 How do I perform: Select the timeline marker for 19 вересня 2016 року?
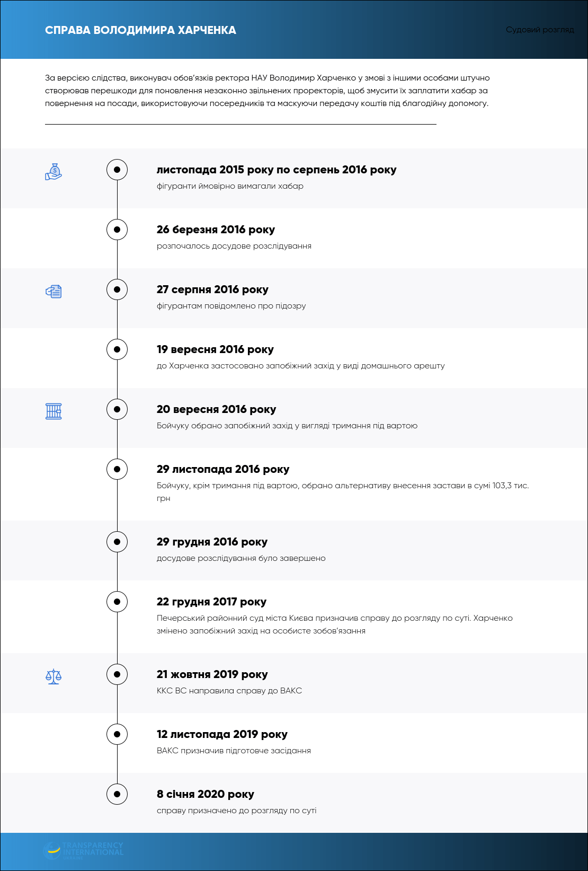click(x=117, y=349)
